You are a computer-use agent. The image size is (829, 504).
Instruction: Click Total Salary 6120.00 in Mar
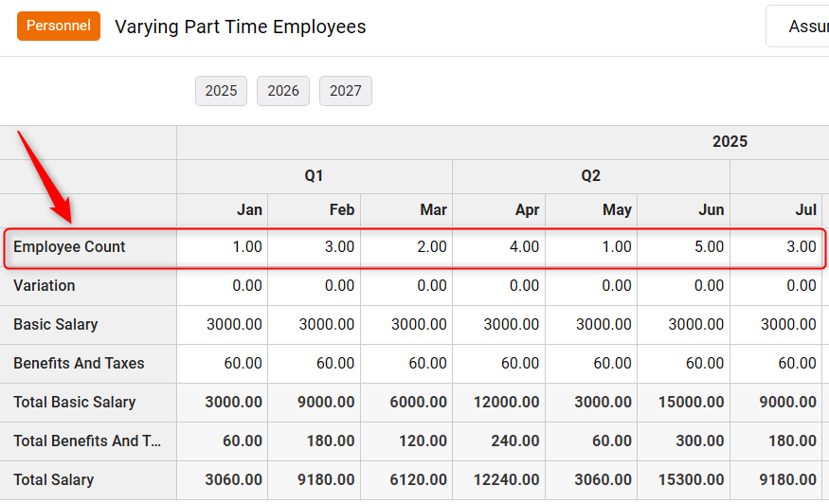pos(406,479)
